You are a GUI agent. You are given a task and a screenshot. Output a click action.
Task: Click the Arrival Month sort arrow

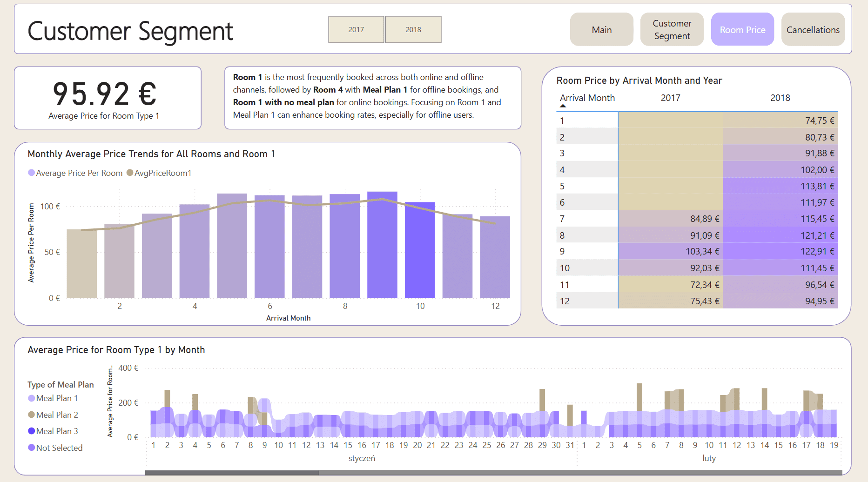(563, 106)
